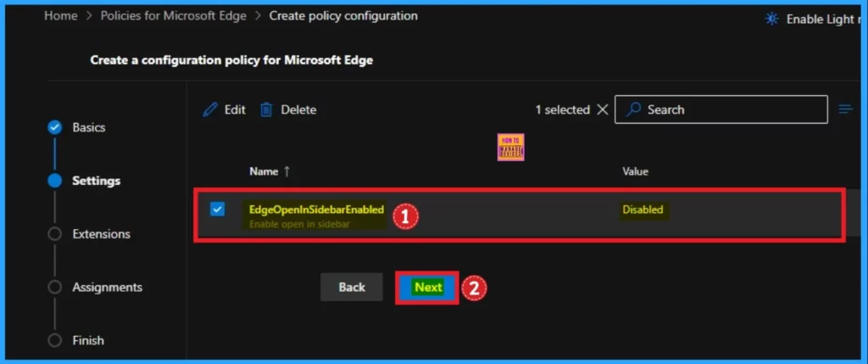Select the Settings step

coord(97,181)
